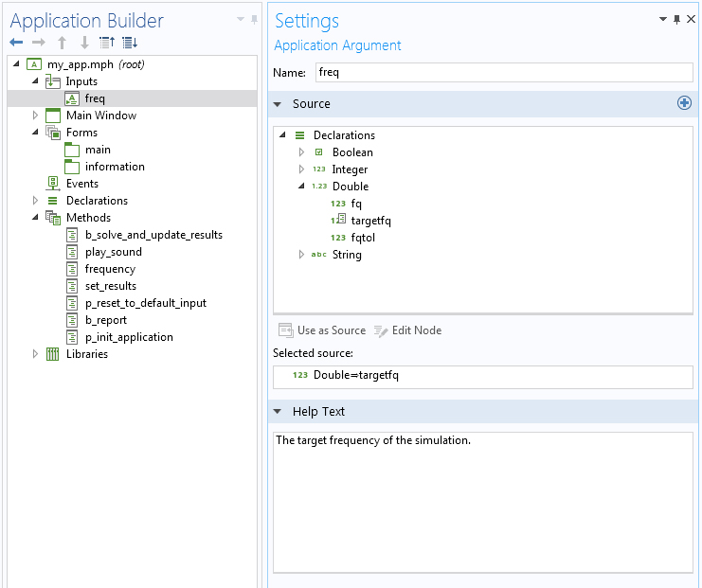Collapse the Inputs node
The image size is (702, 588).
click(x=35, y=80)
